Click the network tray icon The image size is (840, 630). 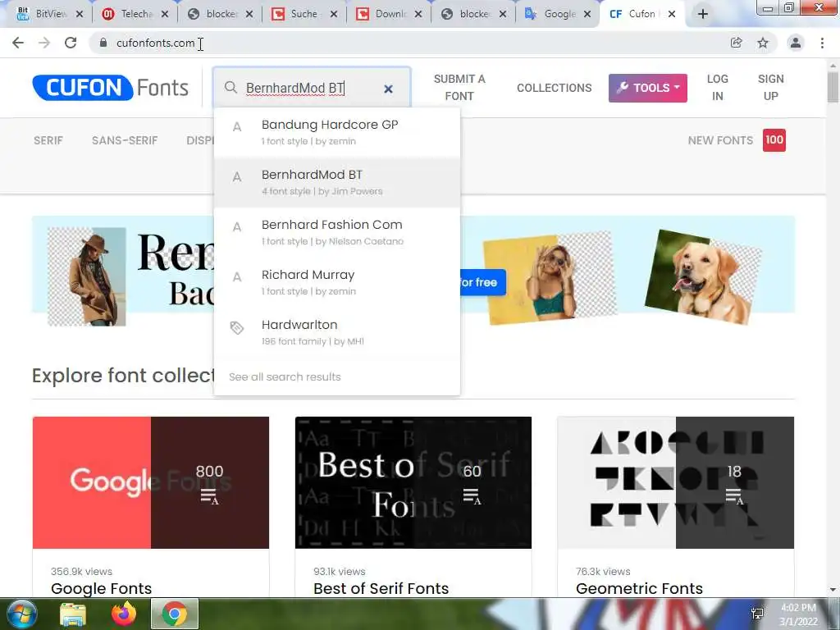[757, 614]
